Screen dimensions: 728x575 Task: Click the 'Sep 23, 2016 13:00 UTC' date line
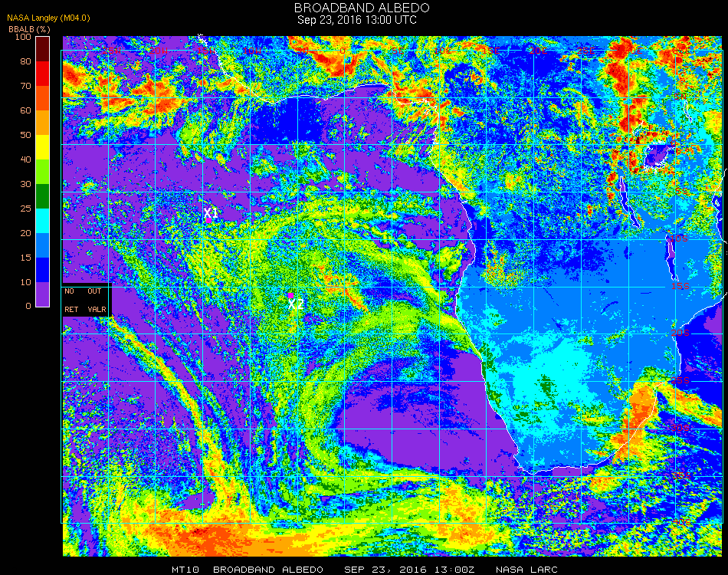(357, 20)
